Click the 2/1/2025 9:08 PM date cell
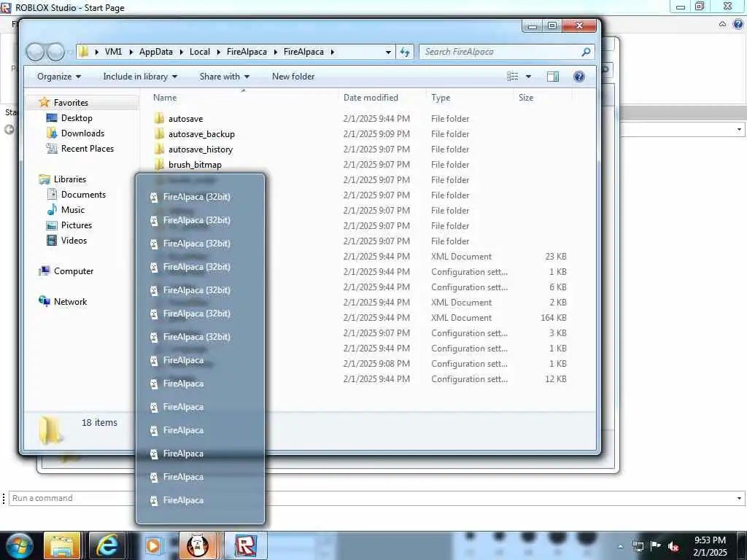Image resolution: width=747 pixels, height=560 pixels. pos(376,364)
